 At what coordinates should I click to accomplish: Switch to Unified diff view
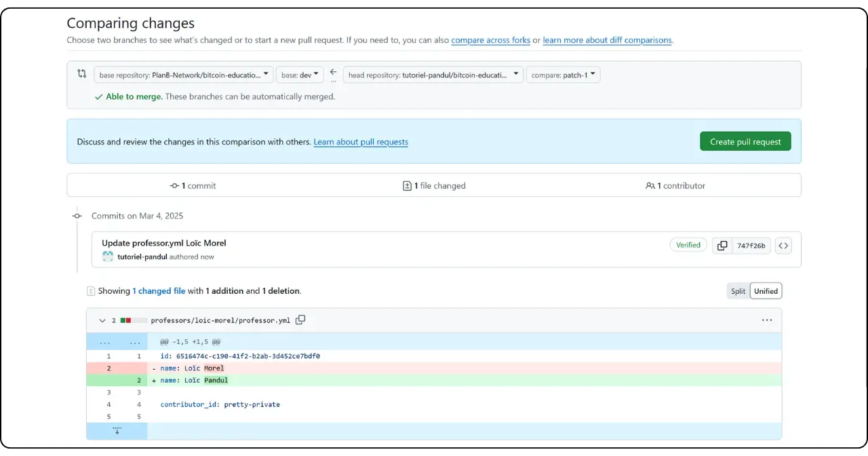click(x=766, y=291)
